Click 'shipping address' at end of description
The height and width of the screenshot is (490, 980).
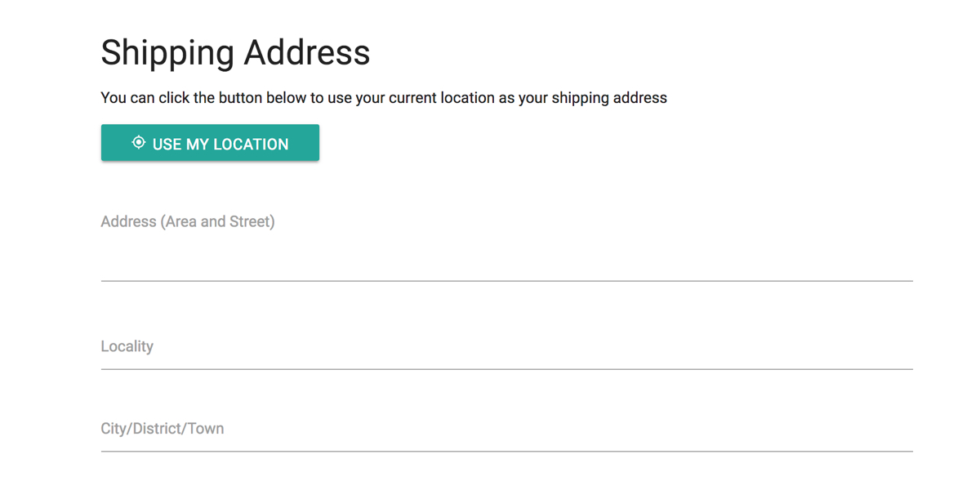(609, 98)
